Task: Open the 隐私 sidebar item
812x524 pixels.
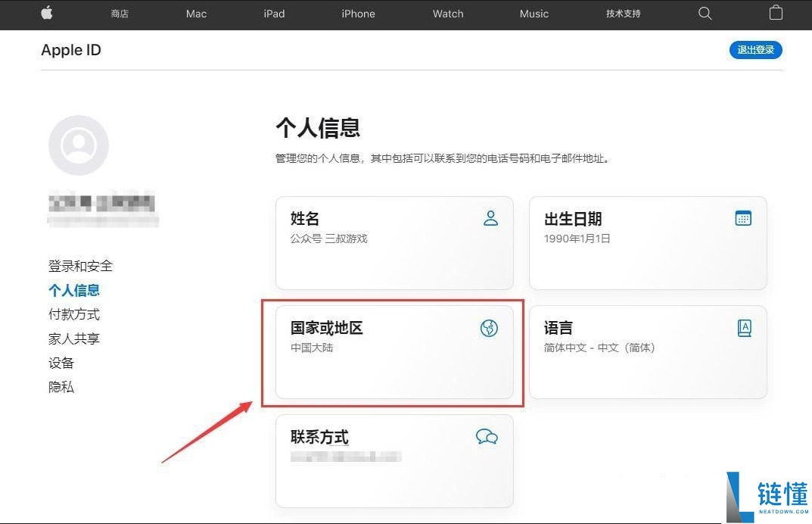Action: pyautogui.click(x=61, y=387)
